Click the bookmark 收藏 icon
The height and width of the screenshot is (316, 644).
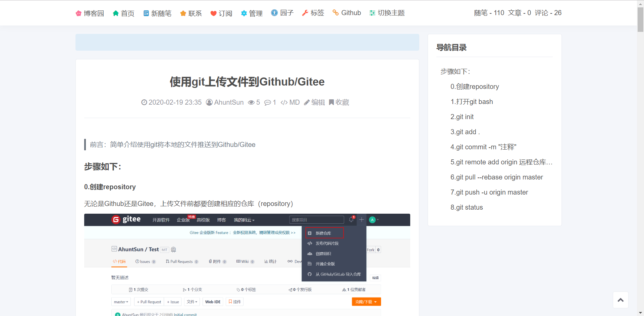coord(331,102)
